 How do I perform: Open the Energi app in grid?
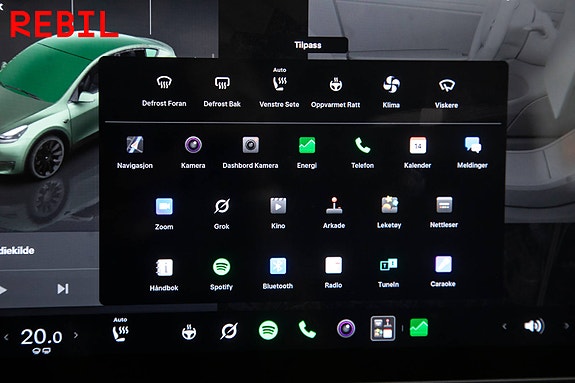[307, 152]
